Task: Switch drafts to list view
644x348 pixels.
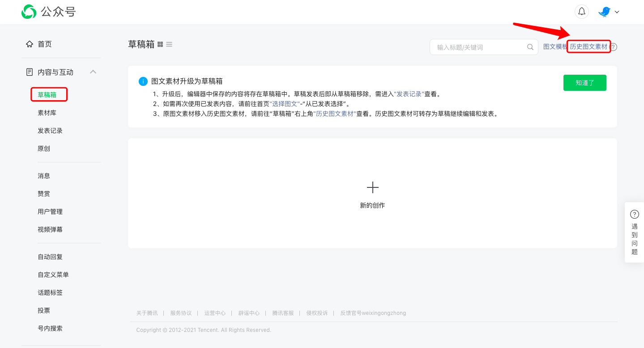Action: tap(169, 44)
